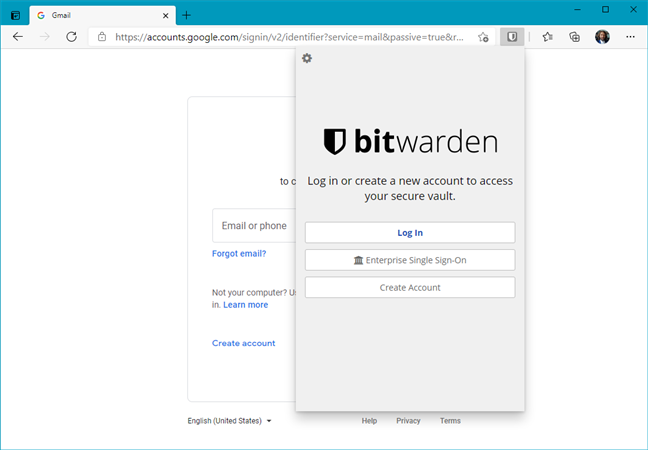648x450 pixels.
Task: Minimize the browser window
Action: (x=578, y=10)
